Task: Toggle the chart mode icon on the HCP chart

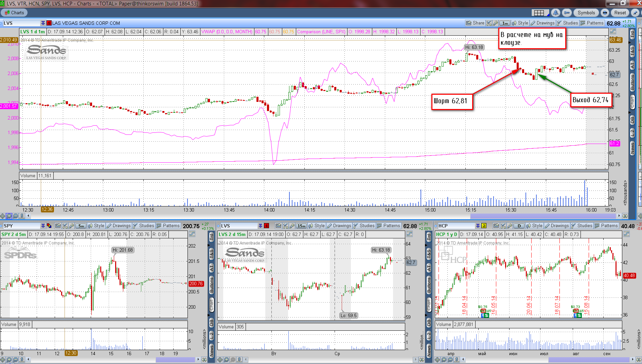Action: [627, 234]
